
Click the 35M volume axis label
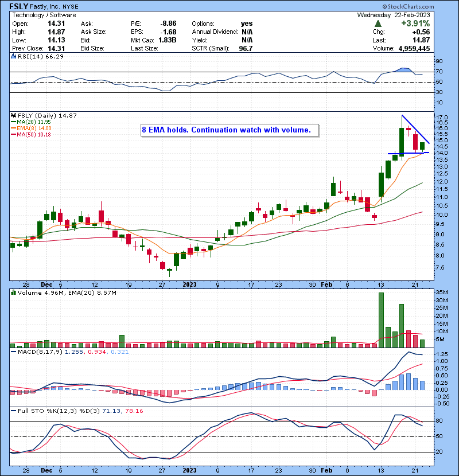[442, 292]
